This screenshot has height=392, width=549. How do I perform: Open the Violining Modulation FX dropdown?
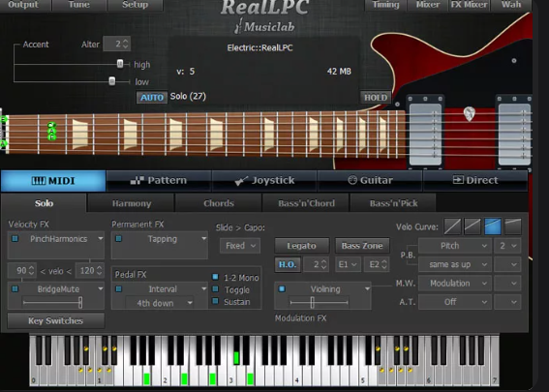(367, 289)
